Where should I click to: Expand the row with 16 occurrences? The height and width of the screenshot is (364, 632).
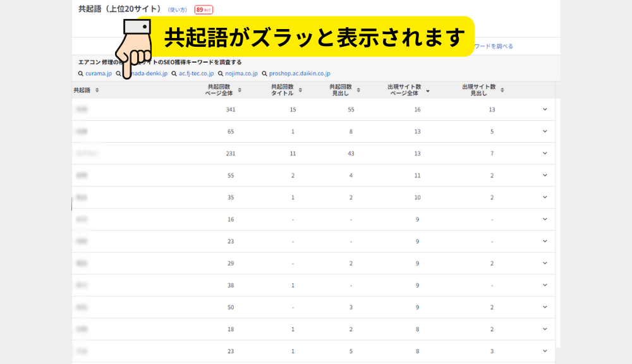pyautogui.click(x=545, y=219)
